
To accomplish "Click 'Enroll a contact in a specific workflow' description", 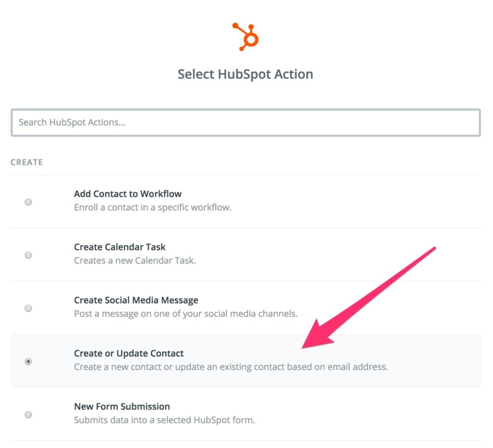I will tap(153, 208).
